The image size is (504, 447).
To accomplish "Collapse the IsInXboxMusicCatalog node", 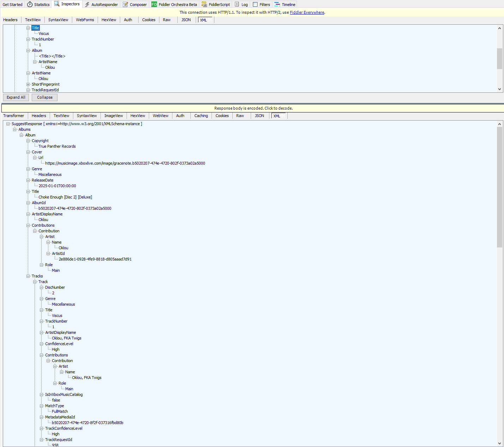I will point(42,394).
